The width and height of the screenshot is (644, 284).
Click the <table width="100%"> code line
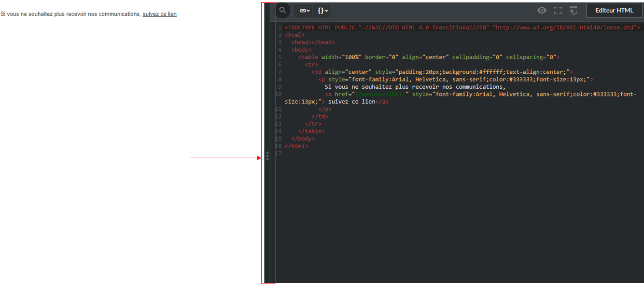coord(429,57)
